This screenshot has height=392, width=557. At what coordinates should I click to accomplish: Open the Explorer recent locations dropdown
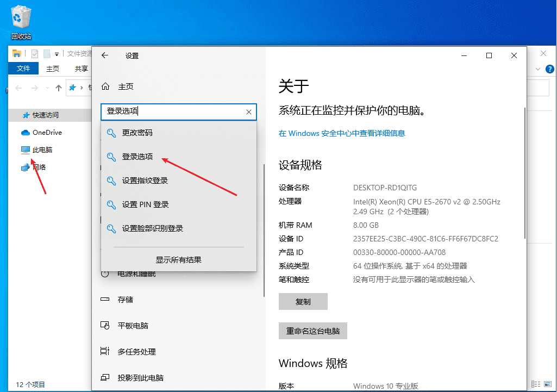[47, 88]
